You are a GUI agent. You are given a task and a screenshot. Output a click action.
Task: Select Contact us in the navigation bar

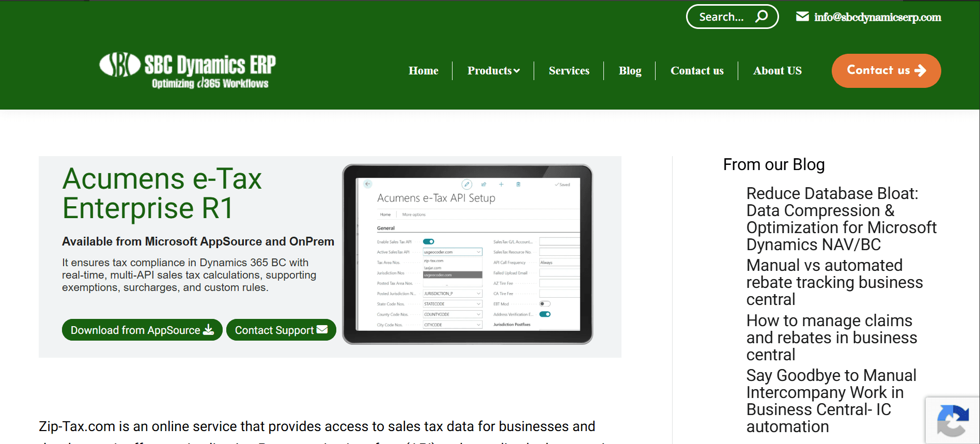point(697,71)
